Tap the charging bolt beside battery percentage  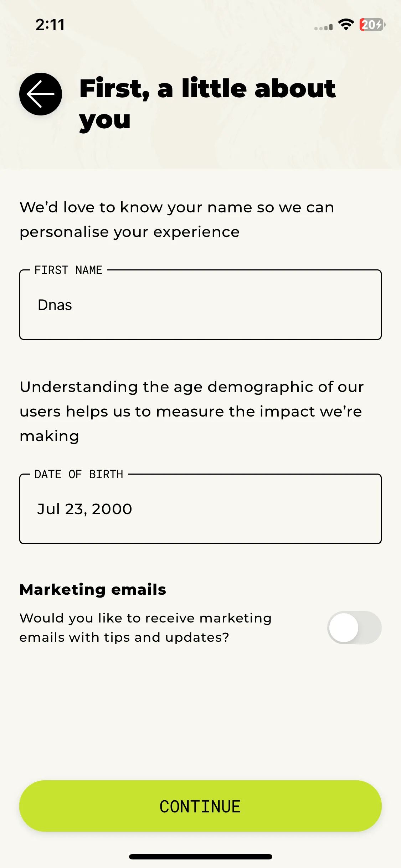(379, 25)
